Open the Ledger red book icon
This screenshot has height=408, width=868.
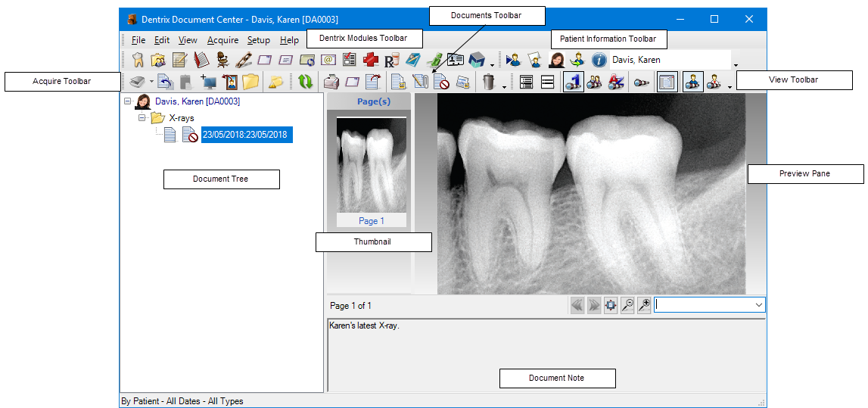click(201, 59)
